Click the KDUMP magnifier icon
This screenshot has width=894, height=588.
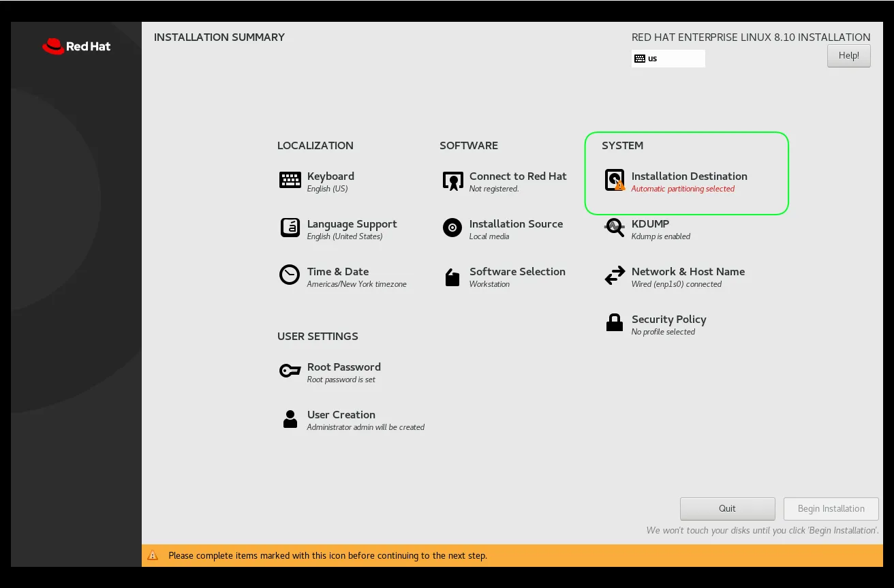615,228
